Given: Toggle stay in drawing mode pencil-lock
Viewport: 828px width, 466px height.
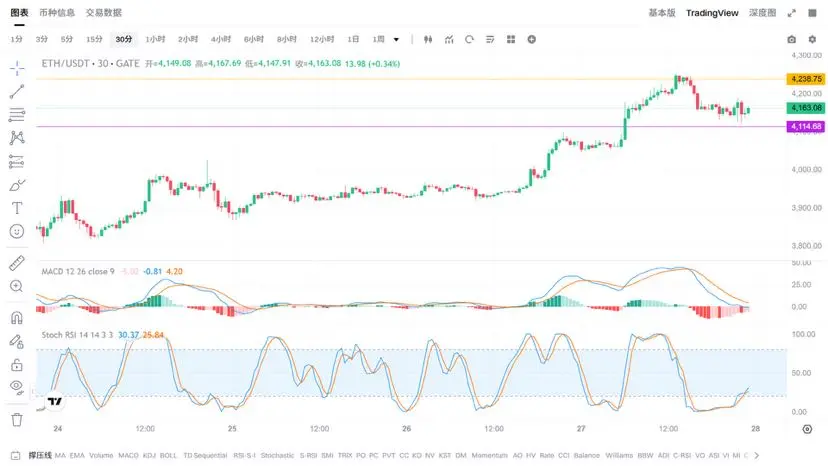Looking at the screenshot, I should (x=17, y=341).
